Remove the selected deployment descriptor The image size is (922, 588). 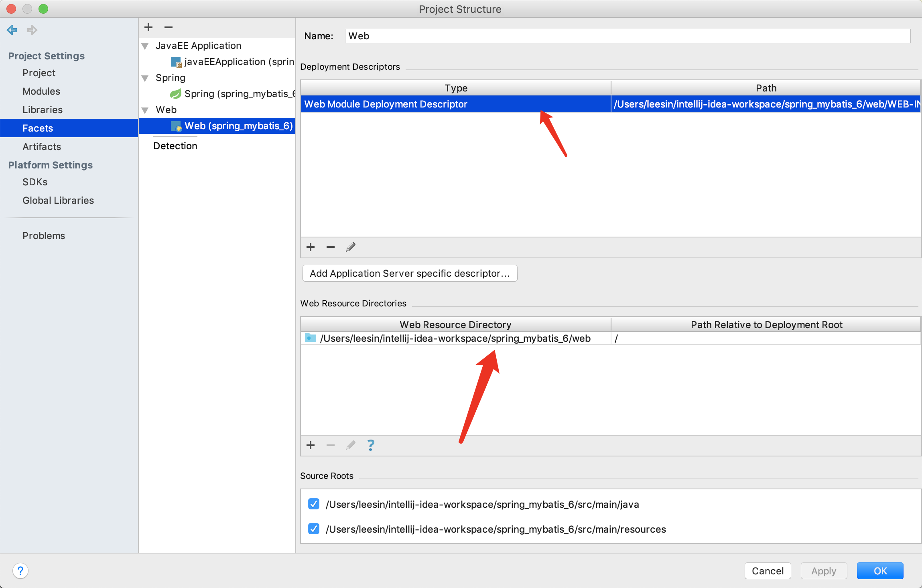click(x=331, y=247)
